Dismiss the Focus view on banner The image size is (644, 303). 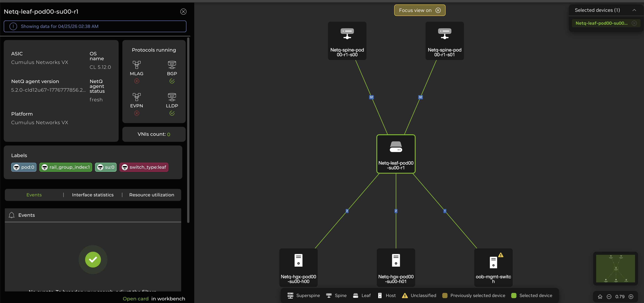(438, 10)
